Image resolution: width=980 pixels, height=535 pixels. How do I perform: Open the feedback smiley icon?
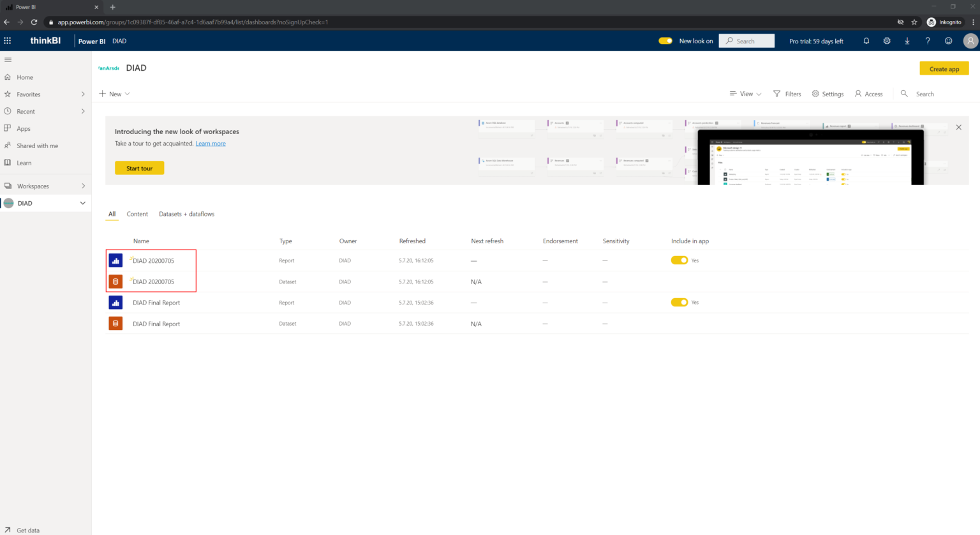948,40
